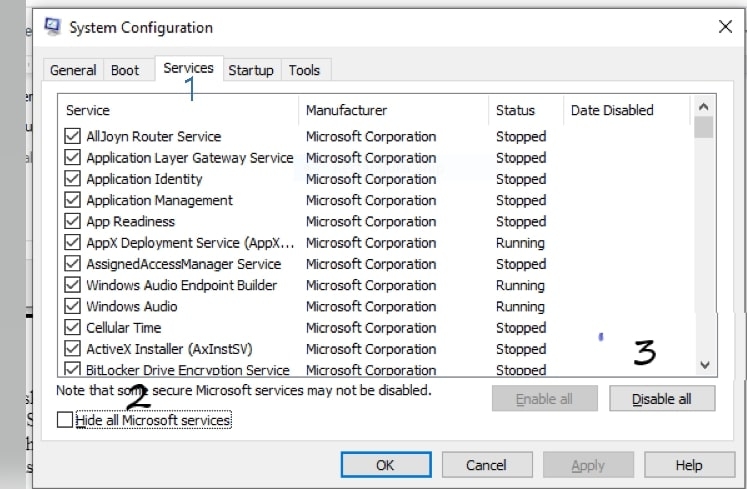747x489 pixels.
Task: Click the System Configuration title bar icon
Action: click(52, 27)
